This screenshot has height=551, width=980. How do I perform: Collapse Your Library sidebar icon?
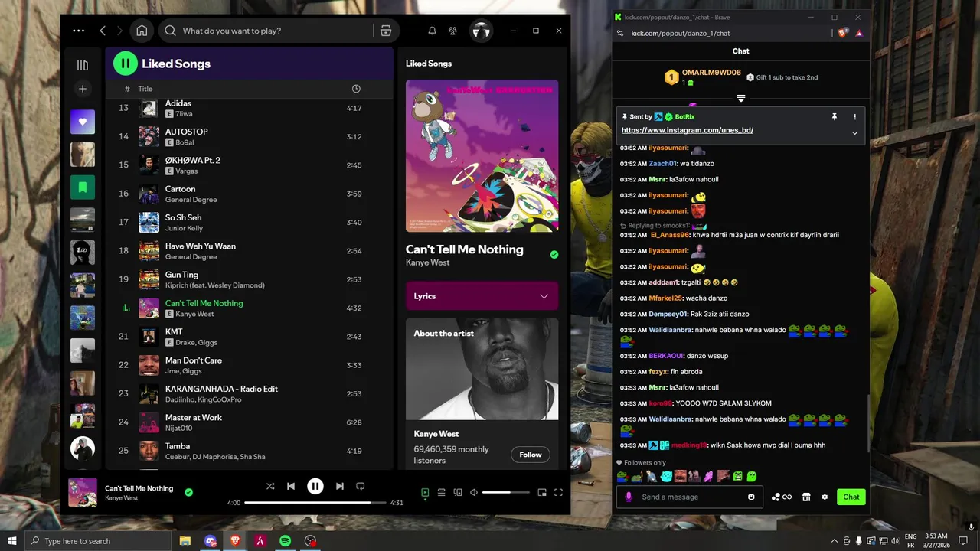(x=83, y=65)
